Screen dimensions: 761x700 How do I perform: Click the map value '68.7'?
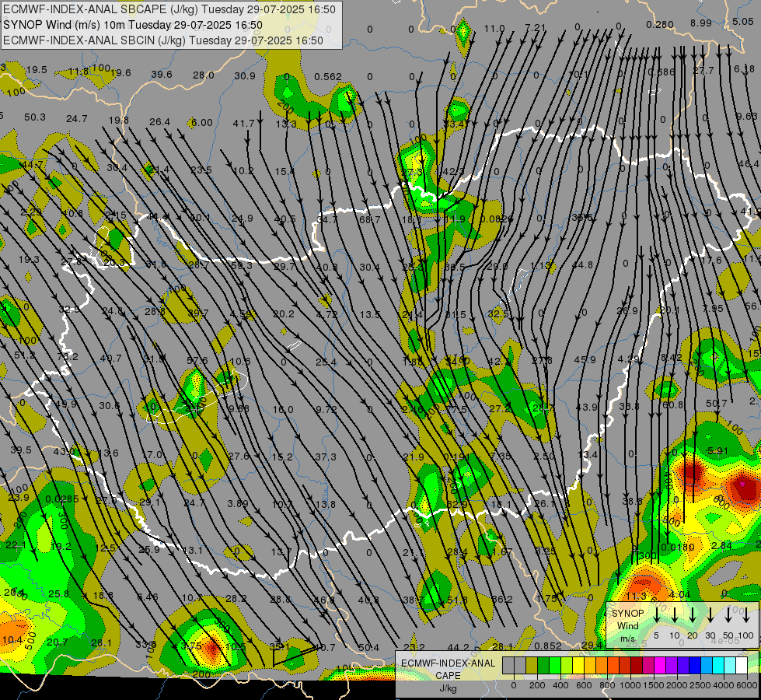(x=369, y=220)
